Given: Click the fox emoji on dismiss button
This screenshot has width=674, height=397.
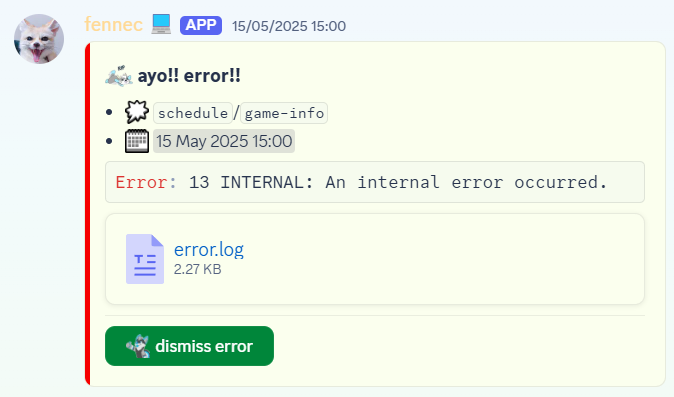Looking at the screenshot, I should tap(138, 346).
